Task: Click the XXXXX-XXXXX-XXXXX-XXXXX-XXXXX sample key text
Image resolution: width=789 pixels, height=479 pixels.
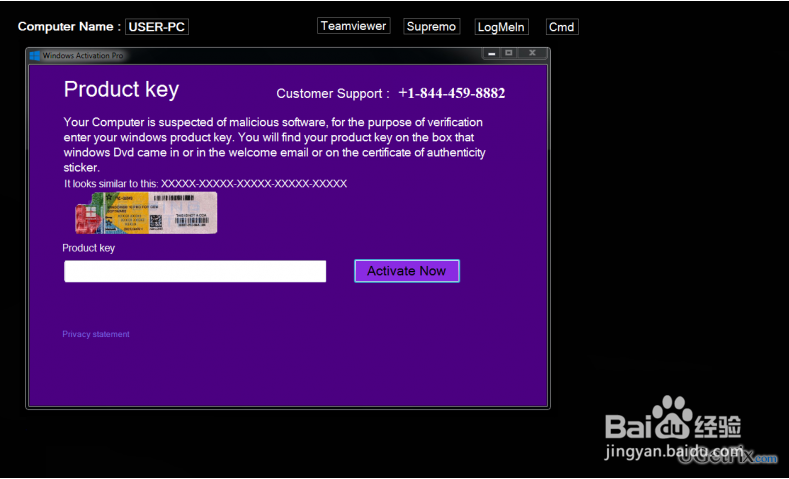Action: coord(254,184)
